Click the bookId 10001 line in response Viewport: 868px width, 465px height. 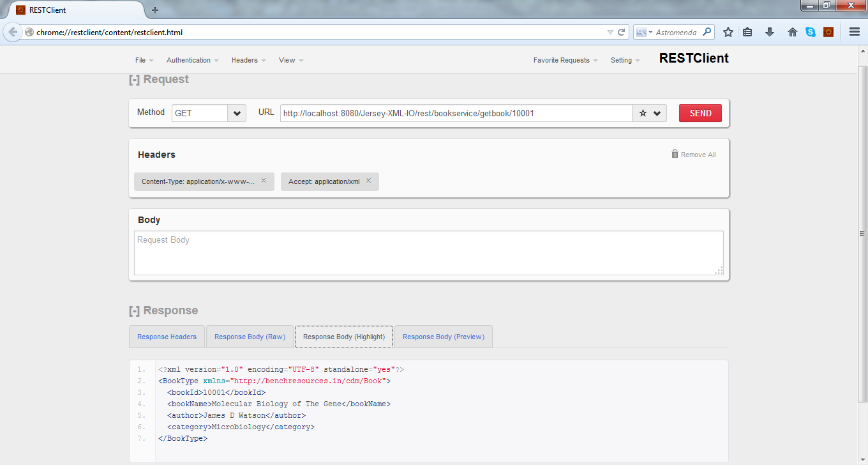tap(216, 392)
